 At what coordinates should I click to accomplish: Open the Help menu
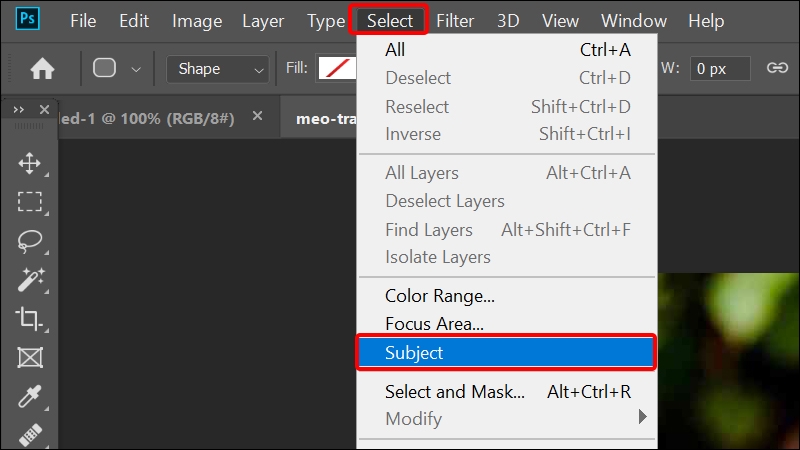706,21
